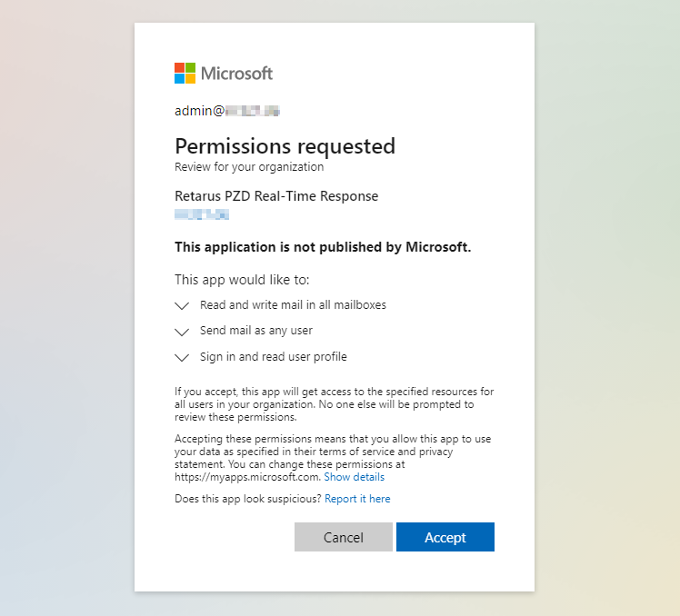Click Sign in and read user profile label
Screen dimensions: 680x616
click(274, 357)
